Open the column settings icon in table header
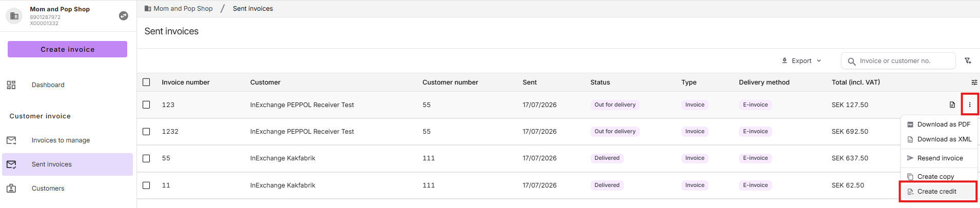The width and height of the screenshot is (980, 208). 974,82
